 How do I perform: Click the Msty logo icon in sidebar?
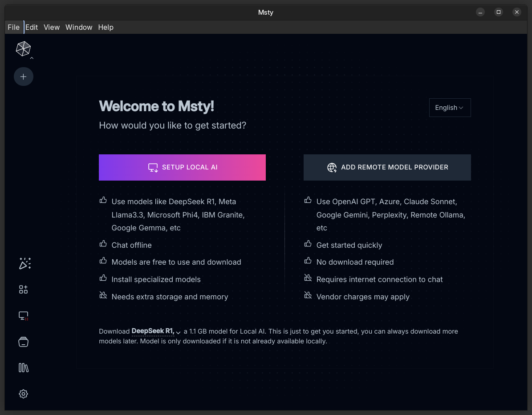[23, 48]
